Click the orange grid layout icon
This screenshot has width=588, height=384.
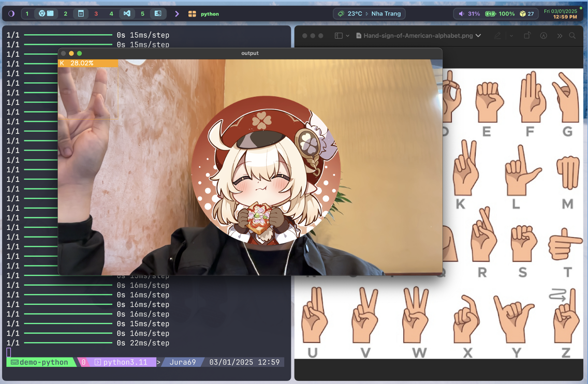[192, 14]
